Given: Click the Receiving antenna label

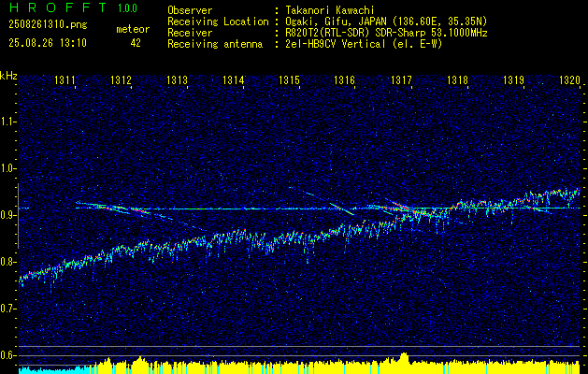Looking at the screenshot, I should coord(215,44).
